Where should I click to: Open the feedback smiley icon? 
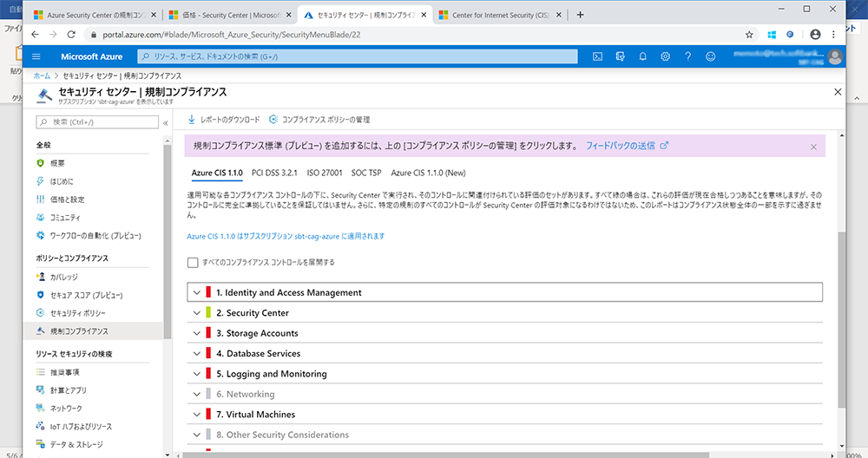(711, 56)
